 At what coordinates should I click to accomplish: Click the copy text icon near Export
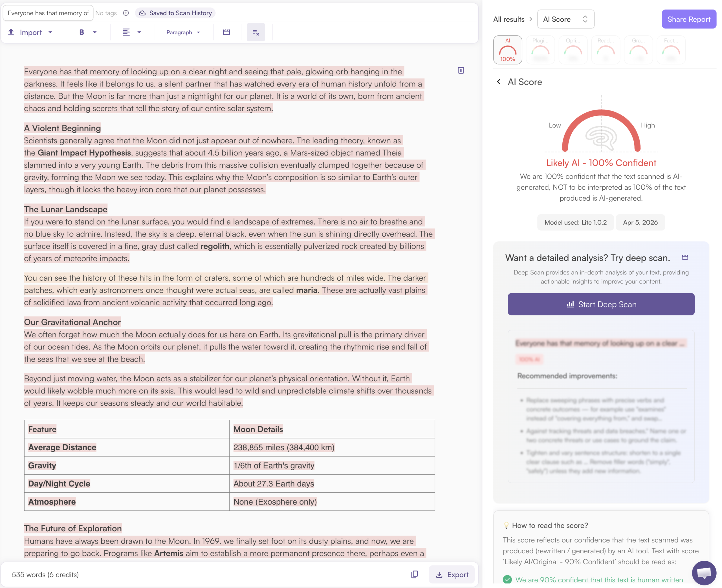pyautogui.click(x=414, y=574)
